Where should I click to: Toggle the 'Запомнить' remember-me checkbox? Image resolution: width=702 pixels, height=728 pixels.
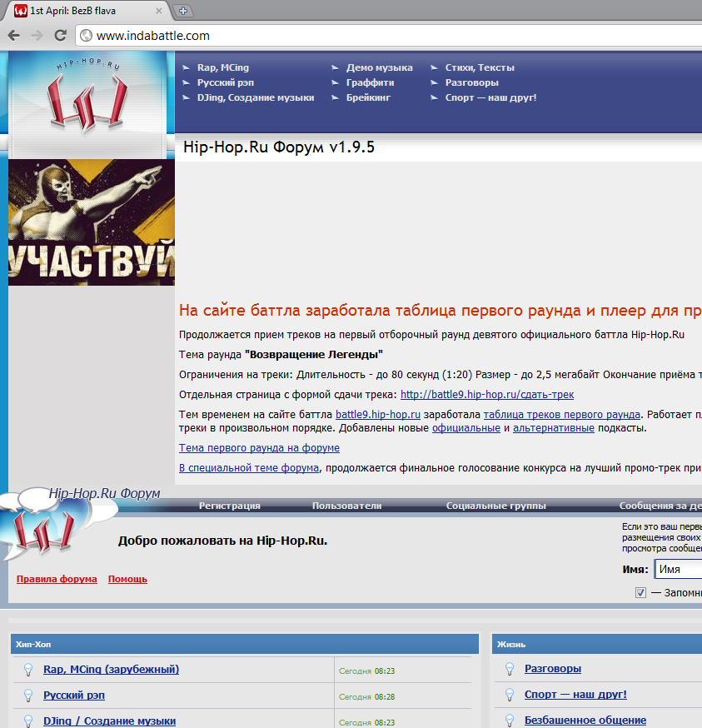click(x=640, y=593)
